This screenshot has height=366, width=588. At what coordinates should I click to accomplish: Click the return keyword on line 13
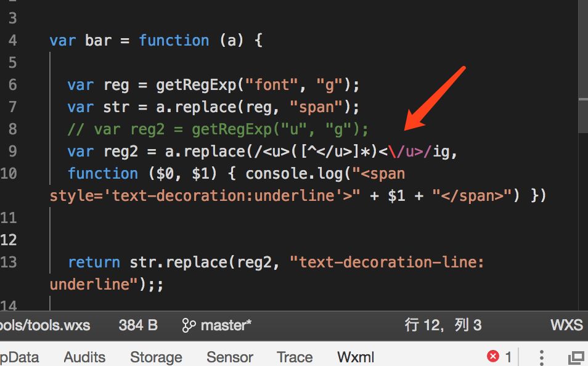pyautogui.click(x=94, y=262)
